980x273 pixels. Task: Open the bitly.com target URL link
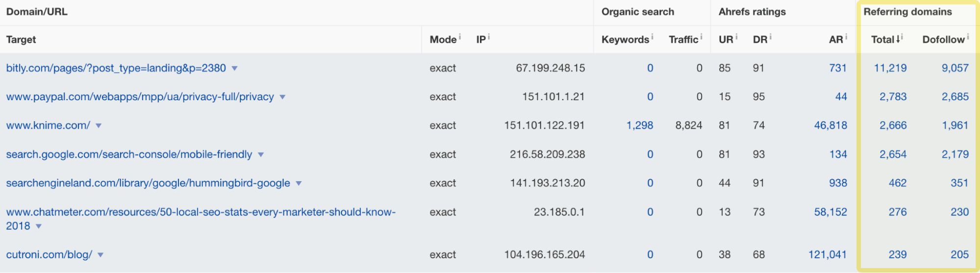[x=116, y=68]
